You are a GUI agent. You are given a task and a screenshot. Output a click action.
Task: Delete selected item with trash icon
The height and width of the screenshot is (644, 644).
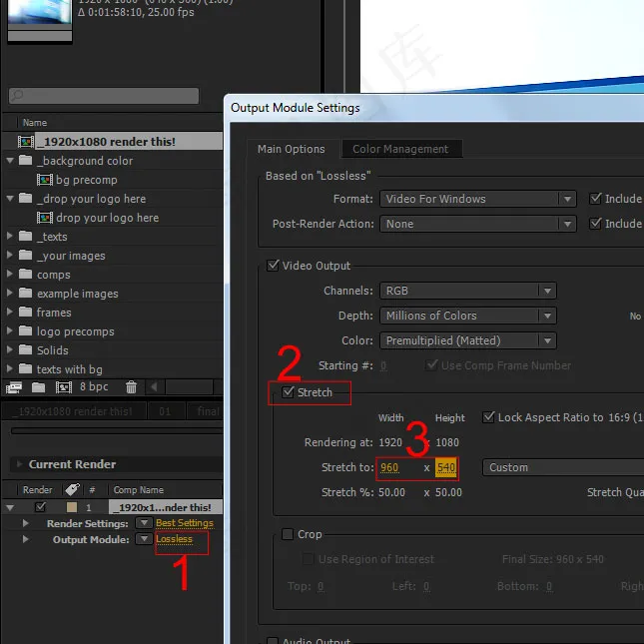click(131, 386)
